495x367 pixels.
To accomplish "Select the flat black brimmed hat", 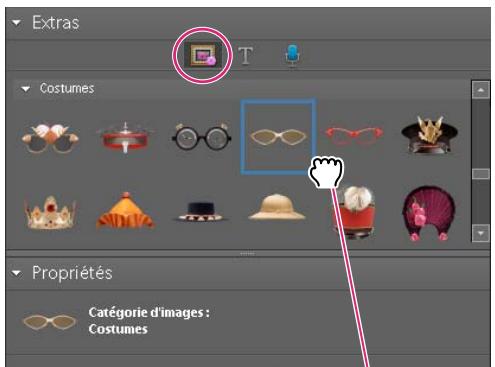I will (201, 212).
